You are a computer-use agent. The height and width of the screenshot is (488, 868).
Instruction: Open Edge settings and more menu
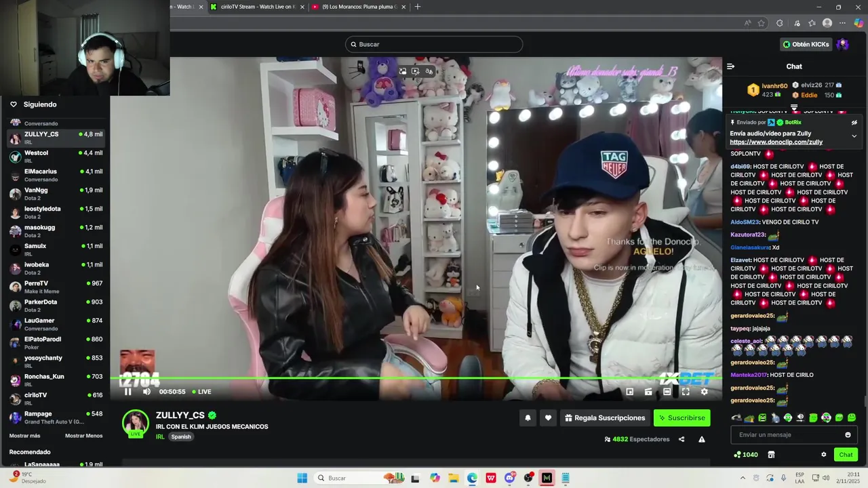click(843, 23)
